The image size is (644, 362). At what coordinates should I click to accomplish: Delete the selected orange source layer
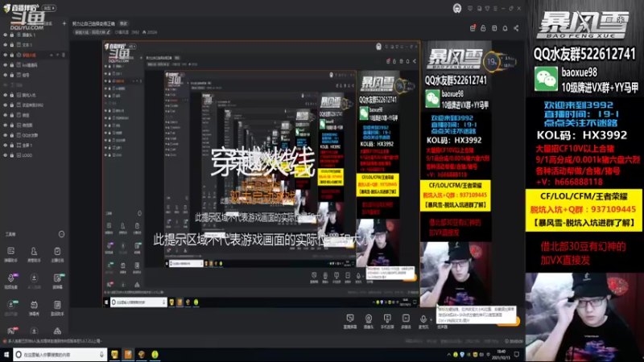coord(64,55)
